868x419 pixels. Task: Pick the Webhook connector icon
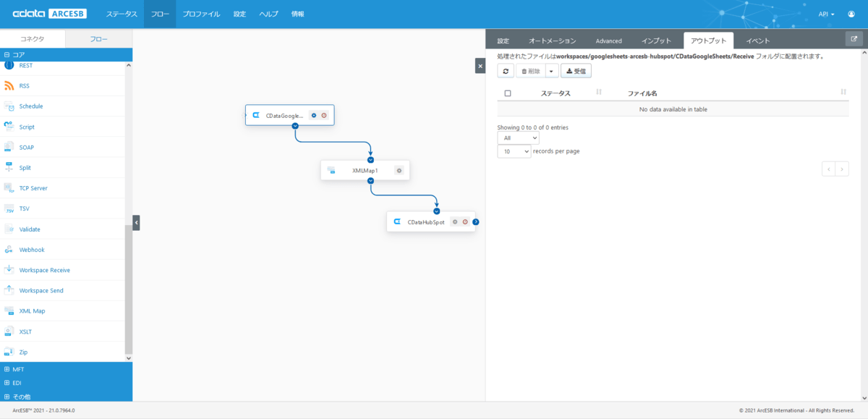coord(9,250)
